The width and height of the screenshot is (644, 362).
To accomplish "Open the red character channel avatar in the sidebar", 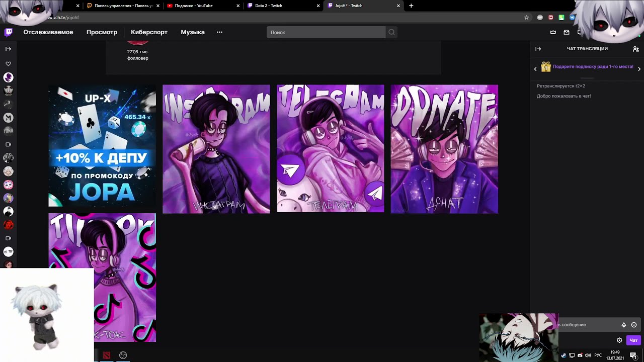I will click(x=8, y=225).
